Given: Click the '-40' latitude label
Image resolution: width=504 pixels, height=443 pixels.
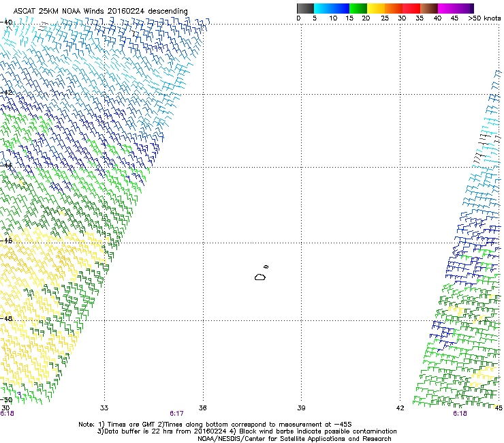Looking at the screenshot, I should point(6,22).
